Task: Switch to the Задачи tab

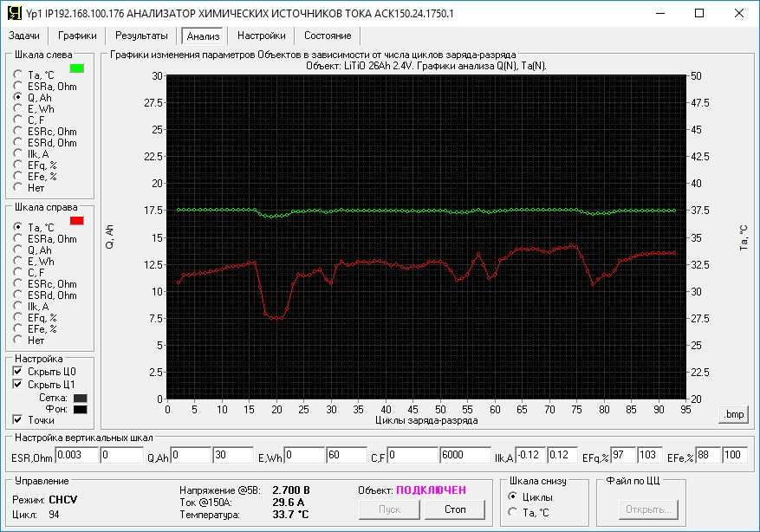Action: 24,36
